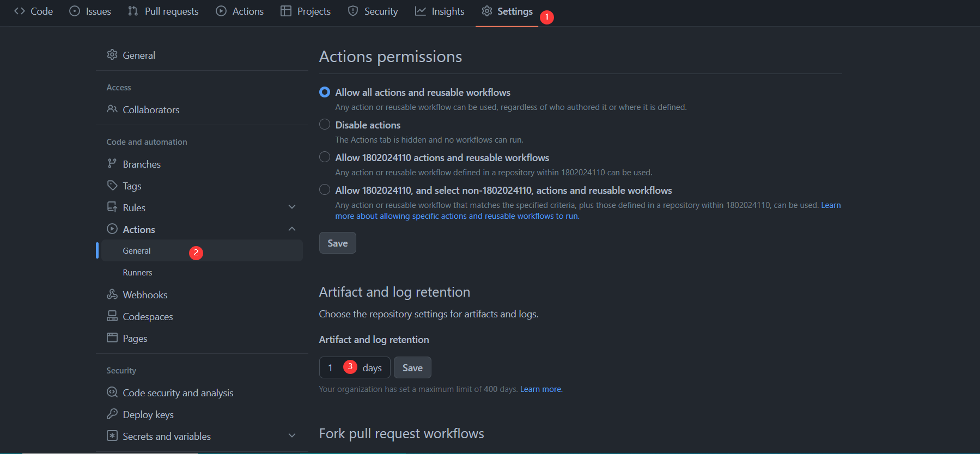
Task: Save the Actions permissions settings
Action: tap(337, 243)
